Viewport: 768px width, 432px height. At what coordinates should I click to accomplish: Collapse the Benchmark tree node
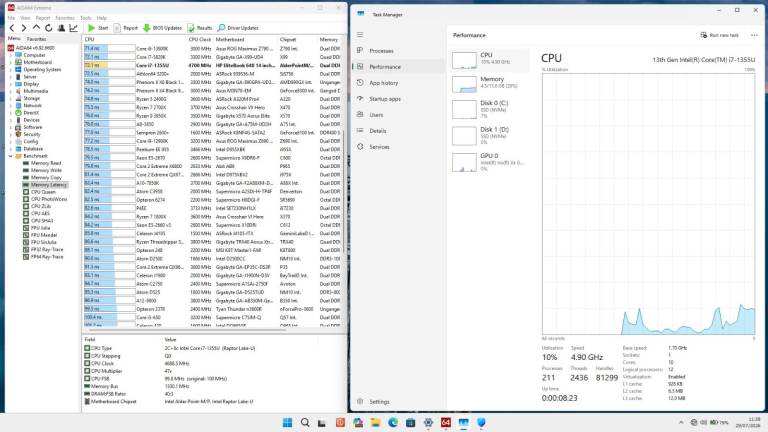pyautogui.click(x=11, y=156)
